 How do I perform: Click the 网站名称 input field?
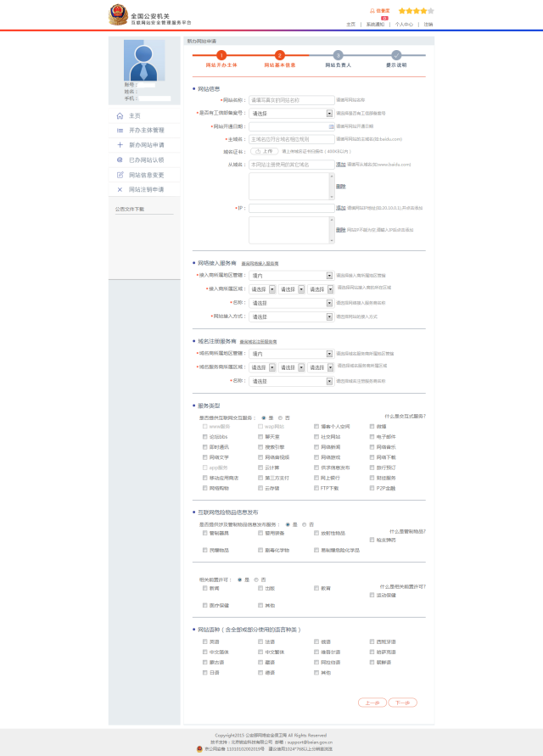point(291,100)
